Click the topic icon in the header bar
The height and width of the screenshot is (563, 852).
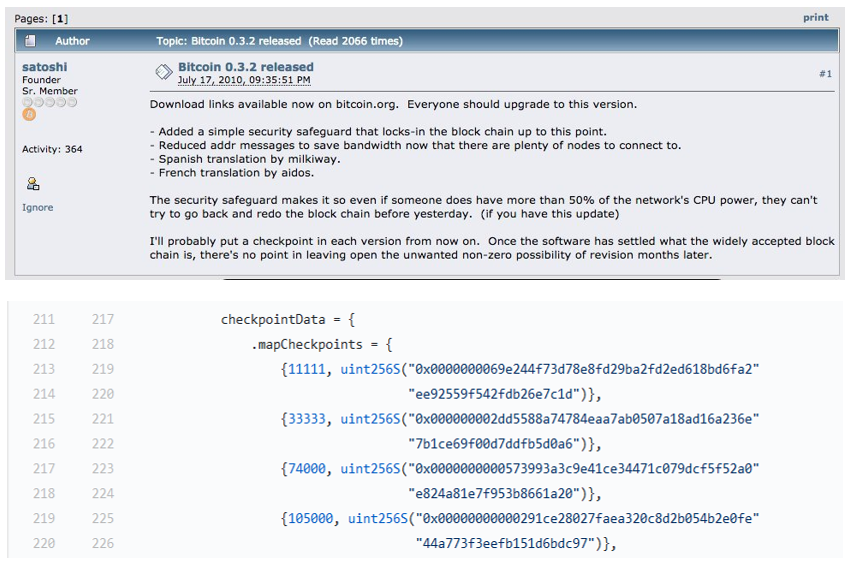(x=30, y=41)
